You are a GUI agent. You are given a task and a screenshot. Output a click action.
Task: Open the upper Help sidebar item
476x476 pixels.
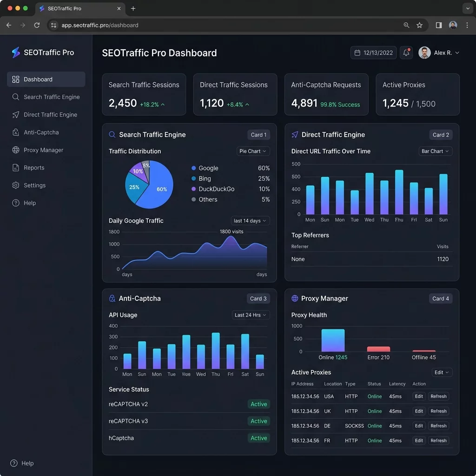46,203
